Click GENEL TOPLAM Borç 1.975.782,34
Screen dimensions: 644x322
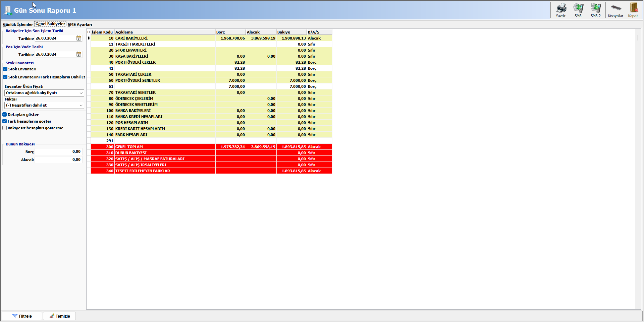(233, 147)
